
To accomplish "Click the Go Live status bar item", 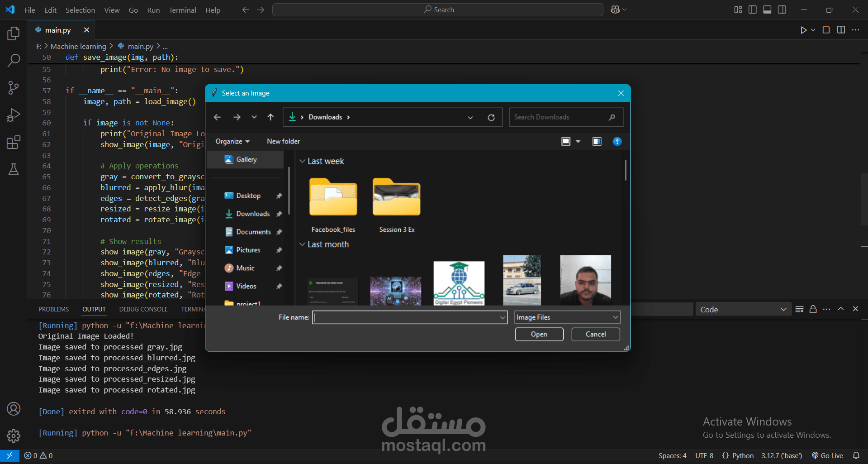I will [x=827, y=455].
